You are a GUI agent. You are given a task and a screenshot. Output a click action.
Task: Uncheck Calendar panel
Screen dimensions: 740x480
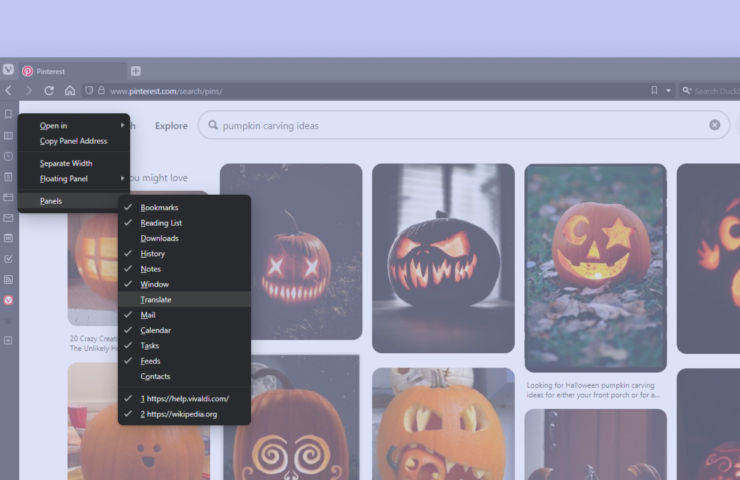[185, 330]
